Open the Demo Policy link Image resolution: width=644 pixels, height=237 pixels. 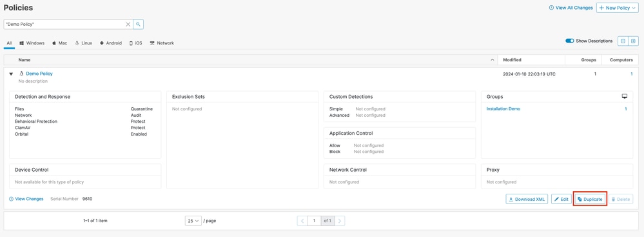point(39,74)
